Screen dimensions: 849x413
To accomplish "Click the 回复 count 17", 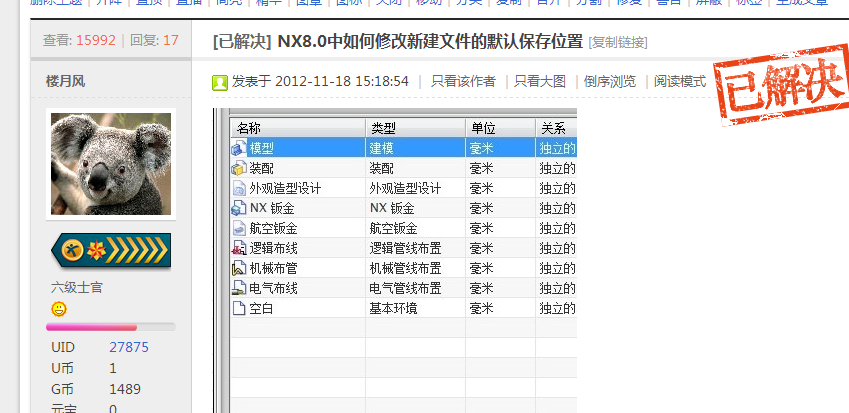I will pyautogui.click(x=171, y=40).
